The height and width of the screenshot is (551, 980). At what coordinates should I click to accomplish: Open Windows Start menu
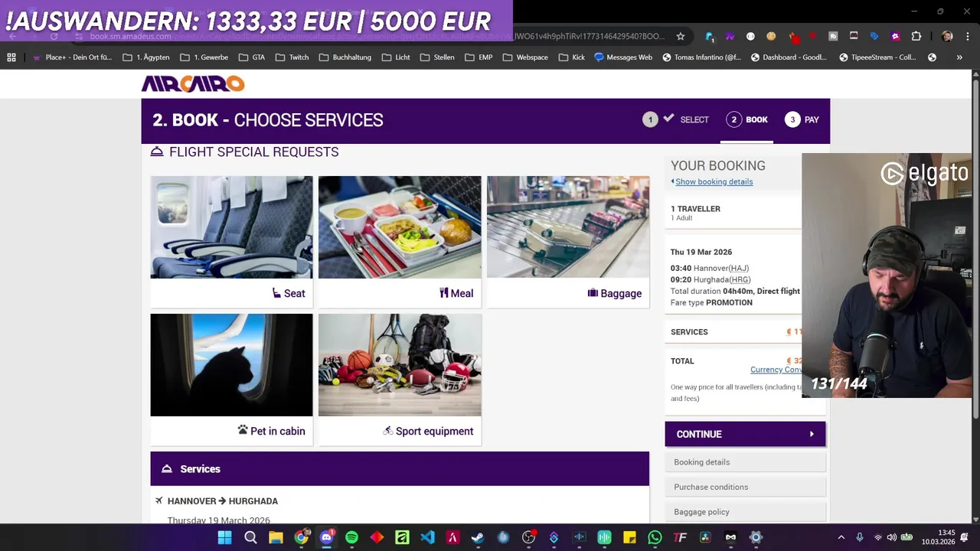(225, 537)
